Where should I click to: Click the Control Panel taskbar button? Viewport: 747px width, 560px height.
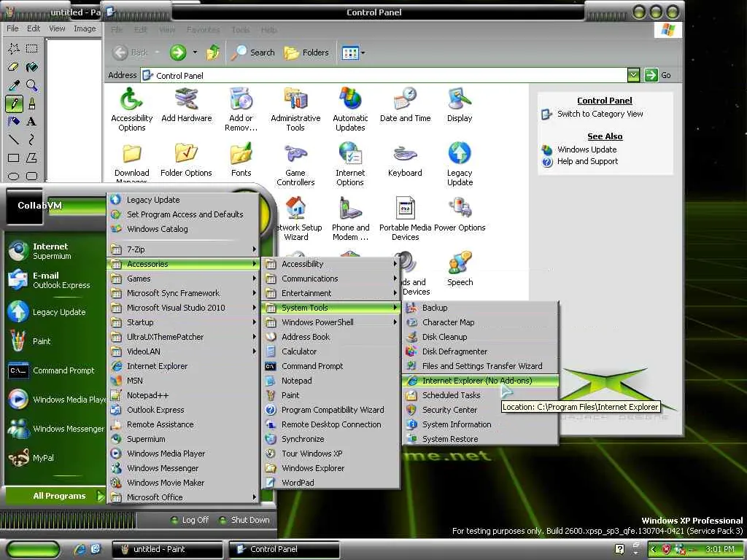coord(285,549)
